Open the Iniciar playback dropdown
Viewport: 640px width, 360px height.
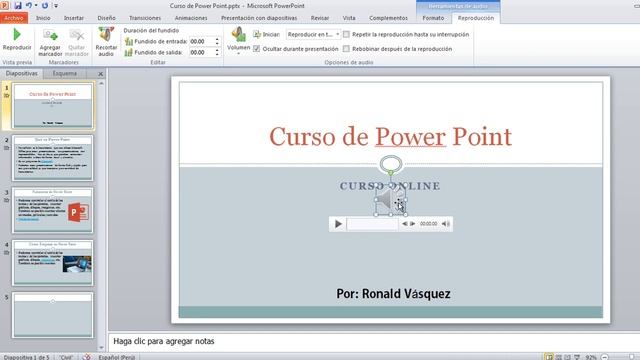coord(338,34)
